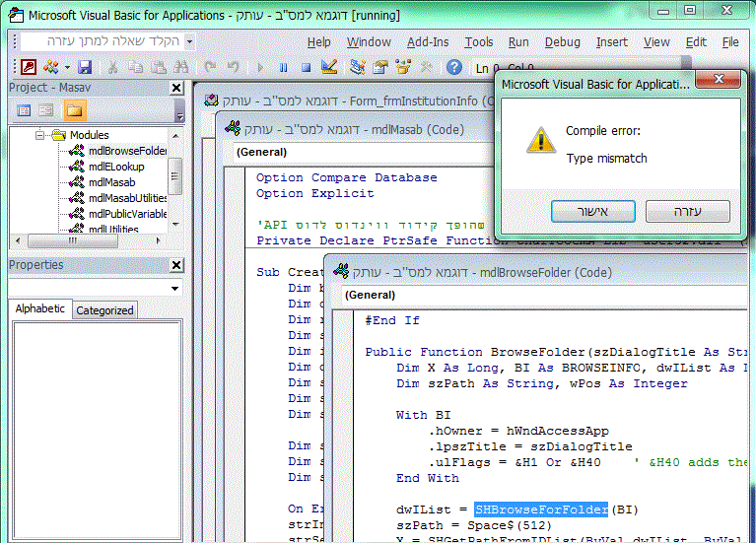
Task: Switch to the Categorized tab
Action: coord(104,309)
